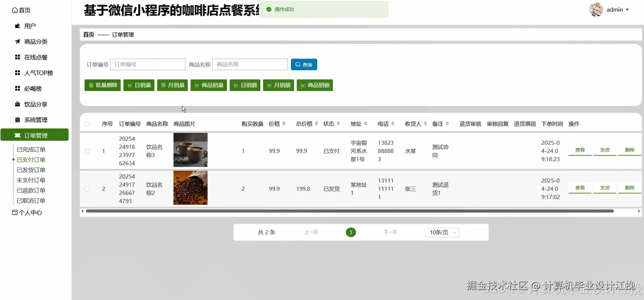Open the 首页 home menu item
644x300 pixels.
click(x=21, y=10)
